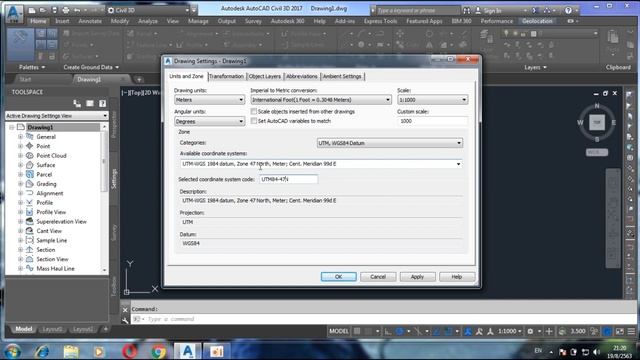The height and width of the screenshot is (360, 640).
Task: Click Selected coordinate system code field
Action: tap(289, 179)
